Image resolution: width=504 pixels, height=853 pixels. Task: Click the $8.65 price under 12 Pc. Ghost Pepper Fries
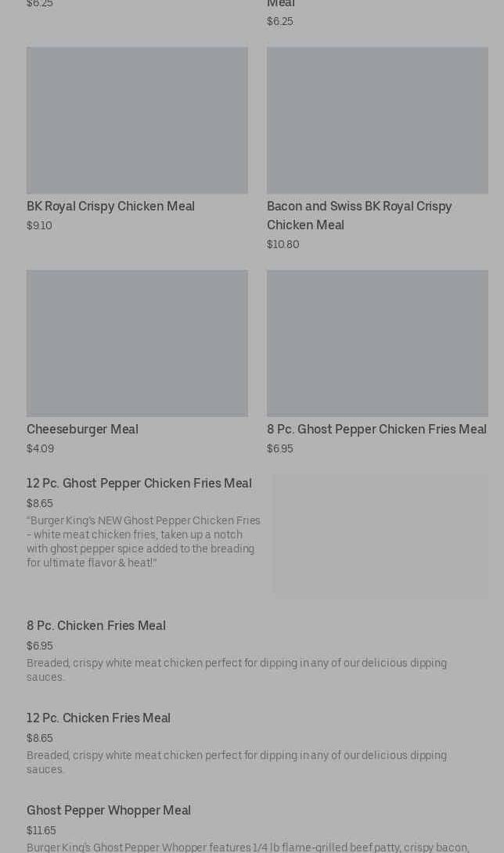[40, 504]
